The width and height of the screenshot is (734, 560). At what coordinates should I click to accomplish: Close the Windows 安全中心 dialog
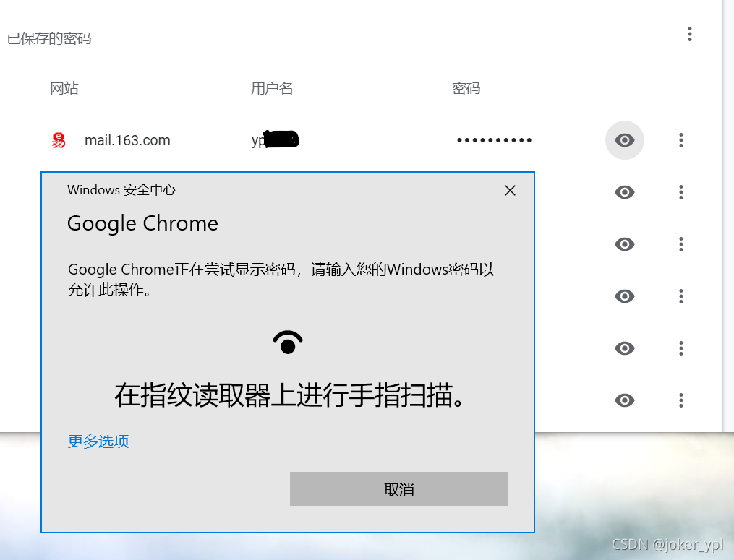[x=510, y=191]
